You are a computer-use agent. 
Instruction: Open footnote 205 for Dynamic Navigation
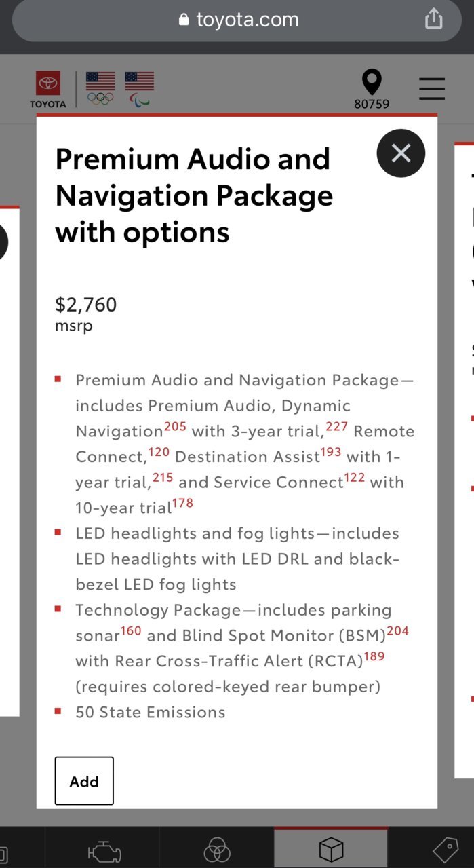pos(175,427)
